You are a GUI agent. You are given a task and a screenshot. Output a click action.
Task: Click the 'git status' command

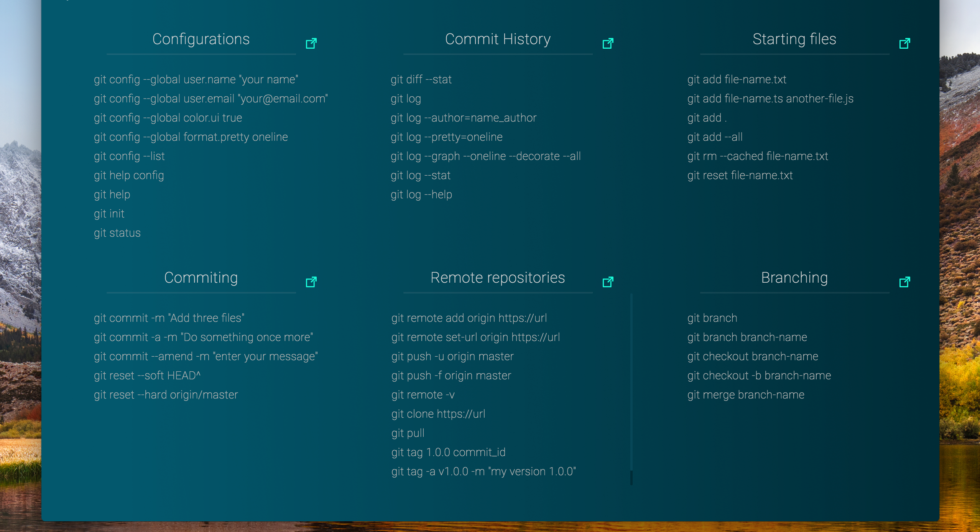tap(117, 233)
